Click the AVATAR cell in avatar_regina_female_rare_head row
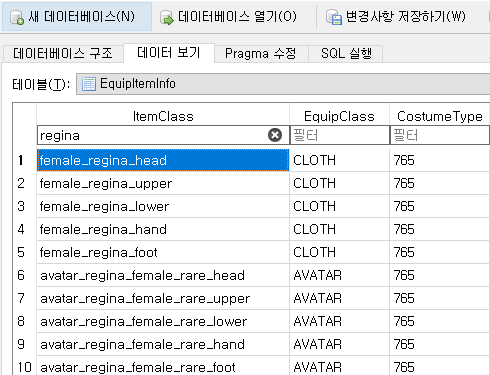This screenshot has width=490, height=375. [340, 275]
